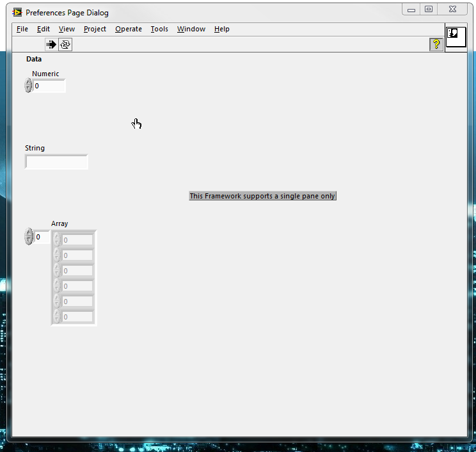Screen dimensions: 476x452
Task: Click the third Array element stepper
Action: pyautogui.click(x=57, y=270)
